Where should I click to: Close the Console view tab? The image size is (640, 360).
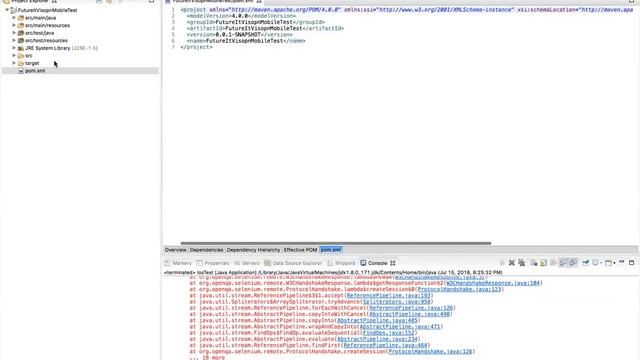pyautogui.click(x=393, y=263)
